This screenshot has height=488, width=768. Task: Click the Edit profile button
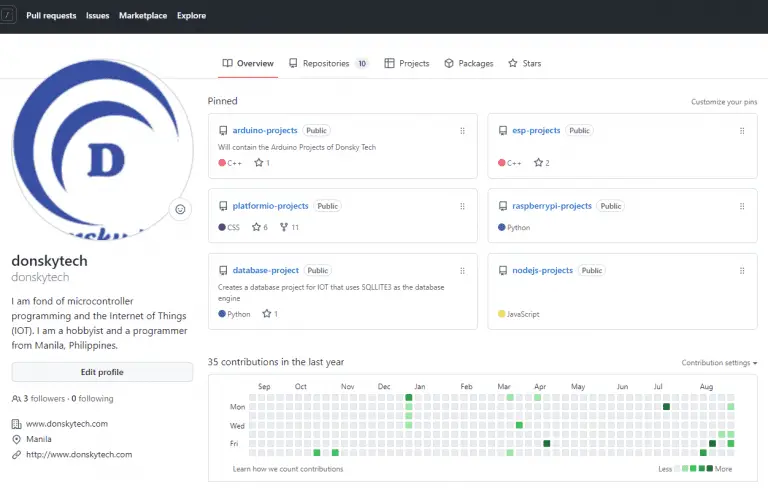(x=102, y=372)
